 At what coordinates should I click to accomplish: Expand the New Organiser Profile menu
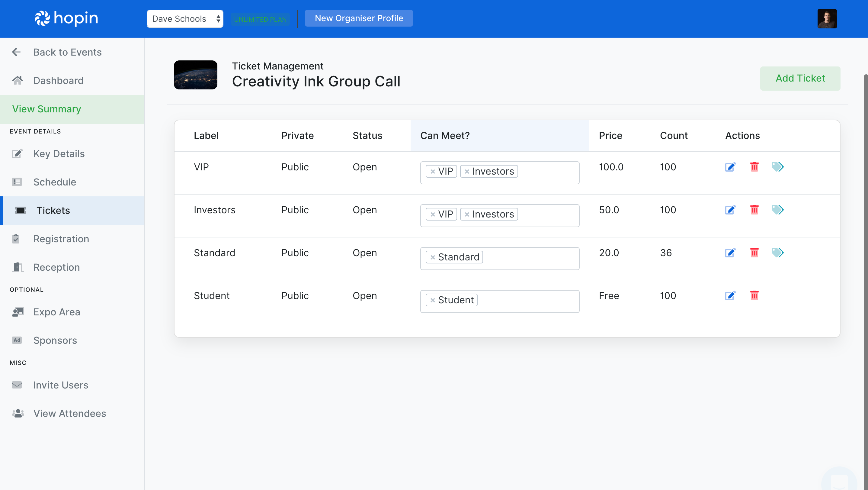(359, 18)
